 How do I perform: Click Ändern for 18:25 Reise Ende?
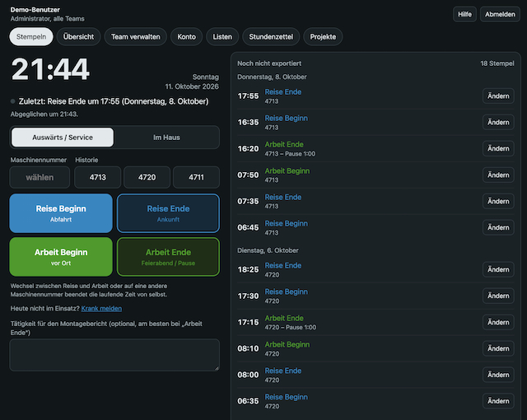pos(498,269)
